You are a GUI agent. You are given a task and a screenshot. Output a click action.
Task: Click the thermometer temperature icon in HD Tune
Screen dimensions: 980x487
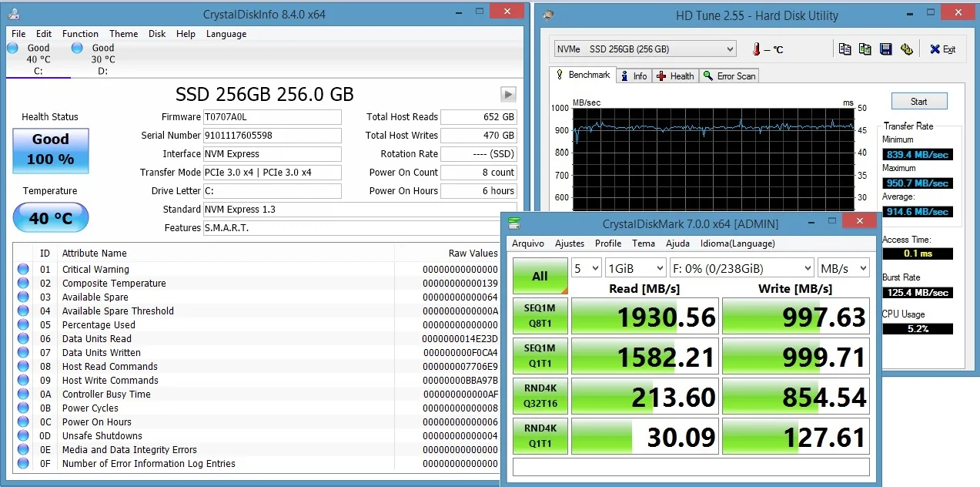pyautogui.click(x=757, y=49)
